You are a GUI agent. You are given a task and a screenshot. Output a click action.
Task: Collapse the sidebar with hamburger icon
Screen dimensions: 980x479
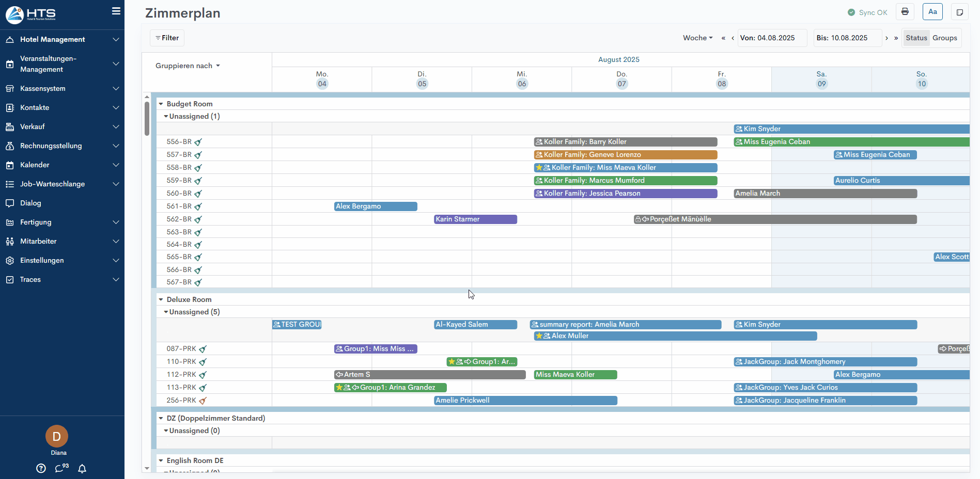116,11
